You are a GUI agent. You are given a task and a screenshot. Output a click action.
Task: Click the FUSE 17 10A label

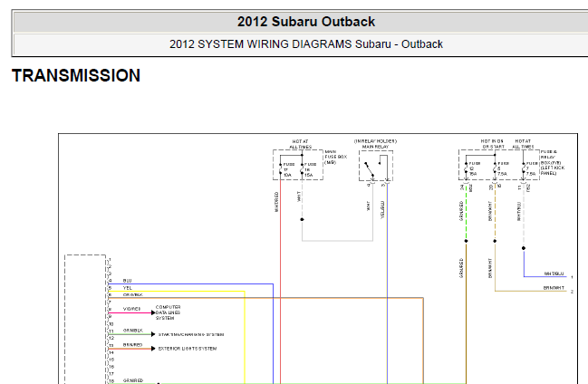click(288, 170)
